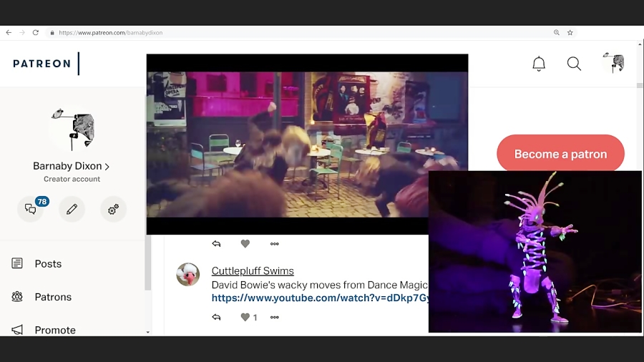Bookmark page with the star icon
Viewport: 644px width, 362px height.
coord(570,32)
